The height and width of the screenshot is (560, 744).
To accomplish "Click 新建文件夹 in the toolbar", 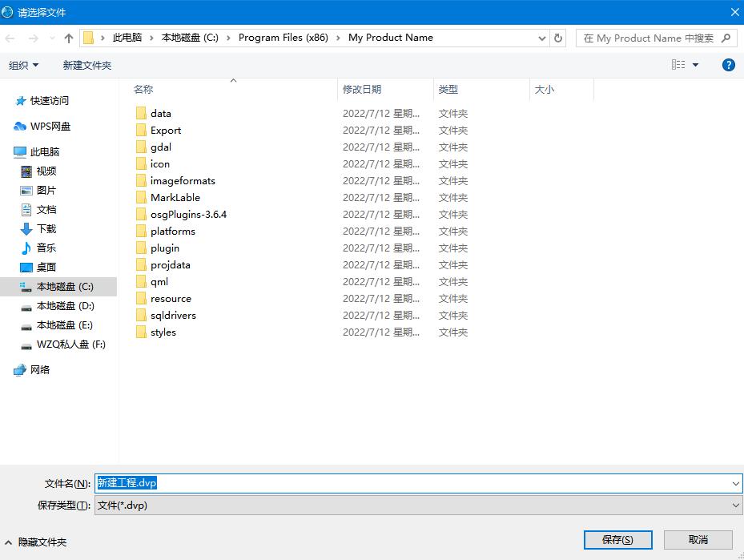I will [87, 66].
